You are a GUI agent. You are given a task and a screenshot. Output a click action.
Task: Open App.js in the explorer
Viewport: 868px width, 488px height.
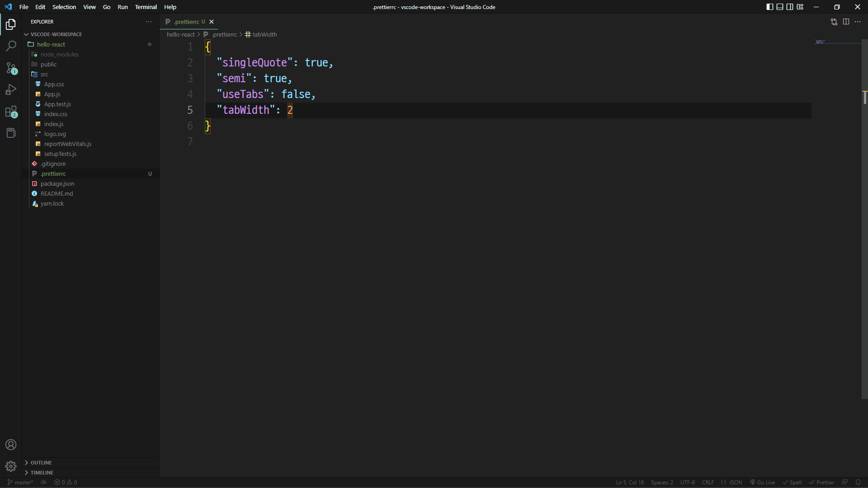coord(90,94)
